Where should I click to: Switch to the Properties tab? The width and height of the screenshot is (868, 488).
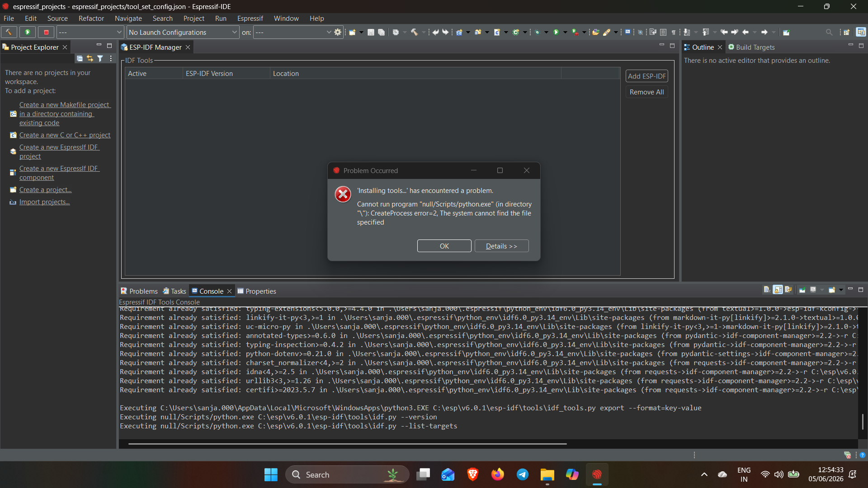[x=257, y=291]
